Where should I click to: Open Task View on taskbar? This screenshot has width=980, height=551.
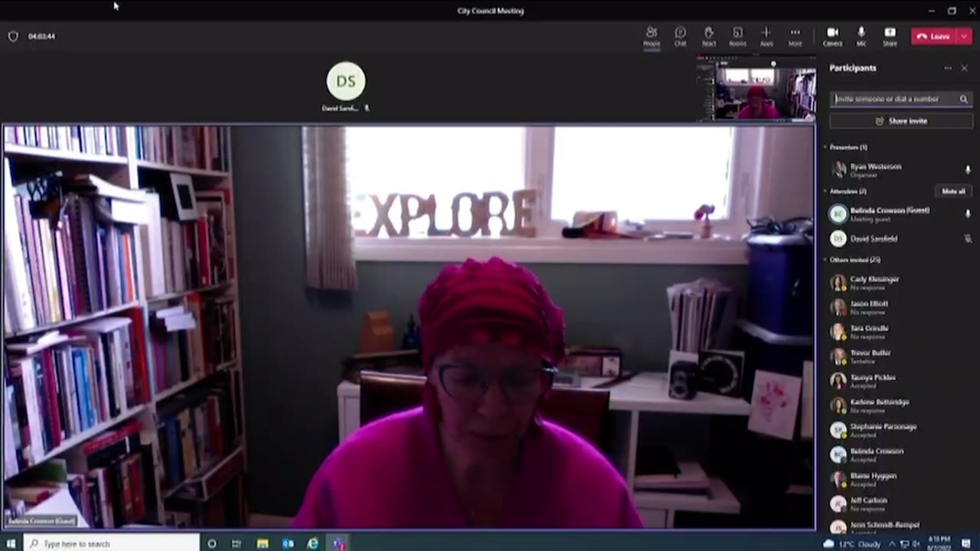(x=237, y=543)
